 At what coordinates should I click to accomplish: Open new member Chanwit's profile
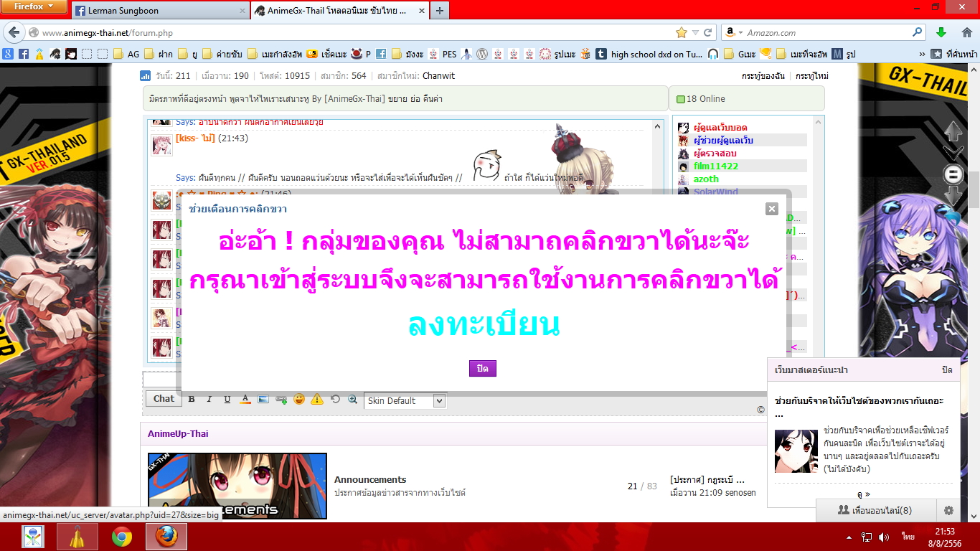pos(438,76)
